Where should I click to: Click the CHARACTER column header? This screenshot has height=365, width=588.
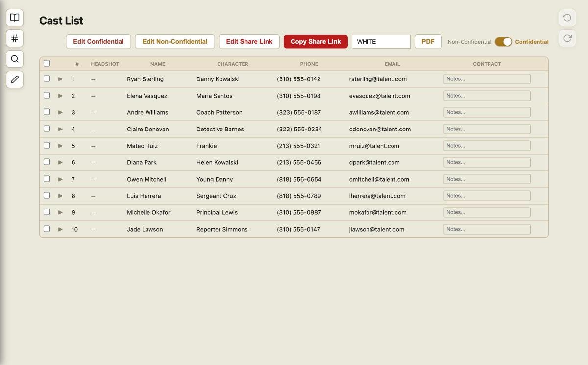(233, 64)
